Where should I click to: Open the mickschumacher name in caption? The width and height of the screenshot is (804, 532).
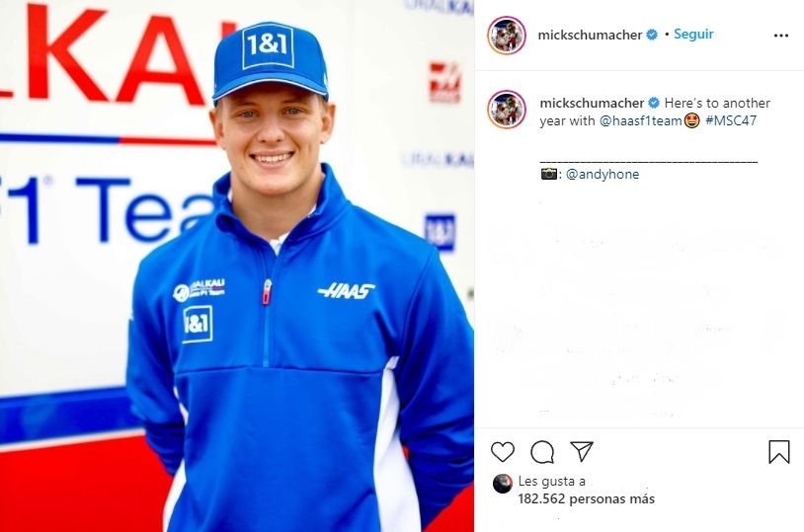pyautogui.click(x=592, y=103)
